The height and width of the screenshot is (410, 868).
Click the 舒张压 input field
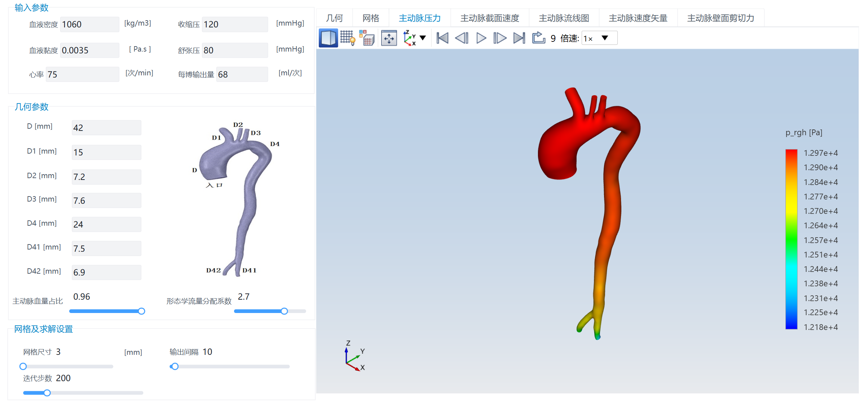coord(235,50)
